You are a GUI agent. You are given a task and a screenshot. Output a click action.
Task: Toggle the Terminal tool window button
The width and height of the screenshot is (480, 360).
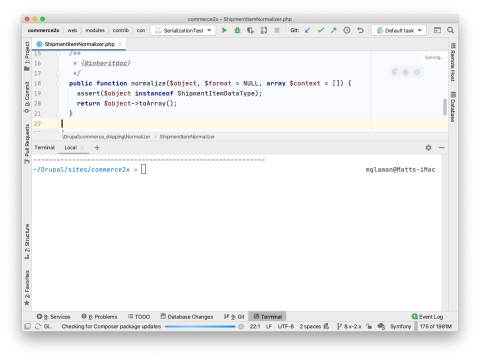tap(267, 316)
